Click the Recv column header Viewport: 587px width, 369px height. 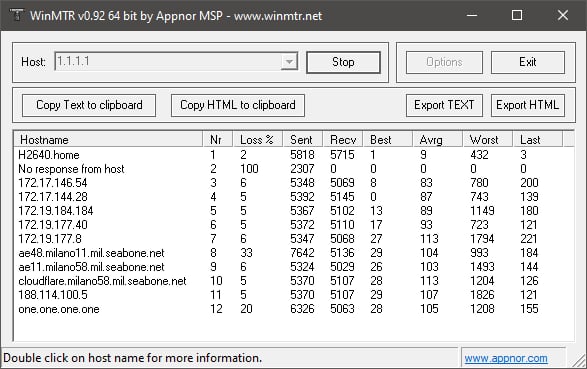[343, 140]
